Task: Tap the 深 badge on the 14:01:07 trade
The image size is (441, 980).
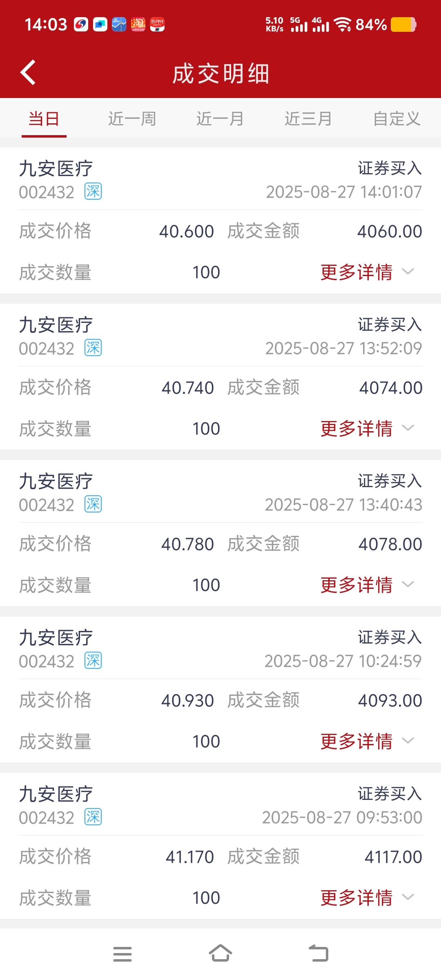Action: [x=93, y=192]
